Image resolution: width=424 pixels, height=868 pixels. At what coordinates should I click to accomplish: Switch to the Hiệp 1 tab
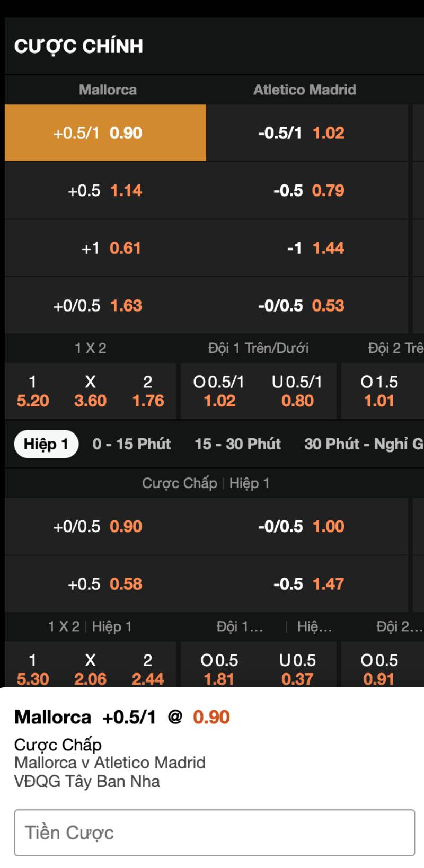click(46, 444)
